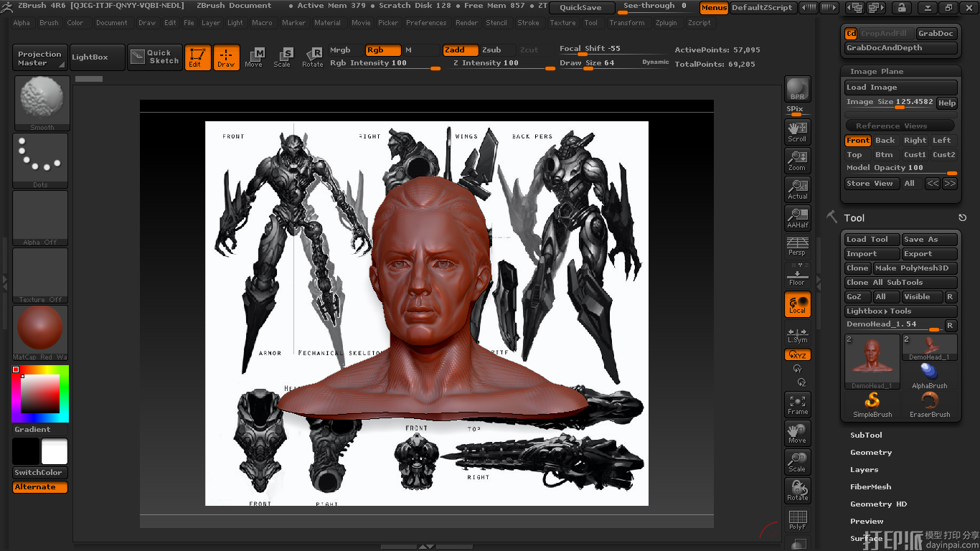980x551 pixels.
Task: Open the Preferences menu
Action: click(426, 23)
